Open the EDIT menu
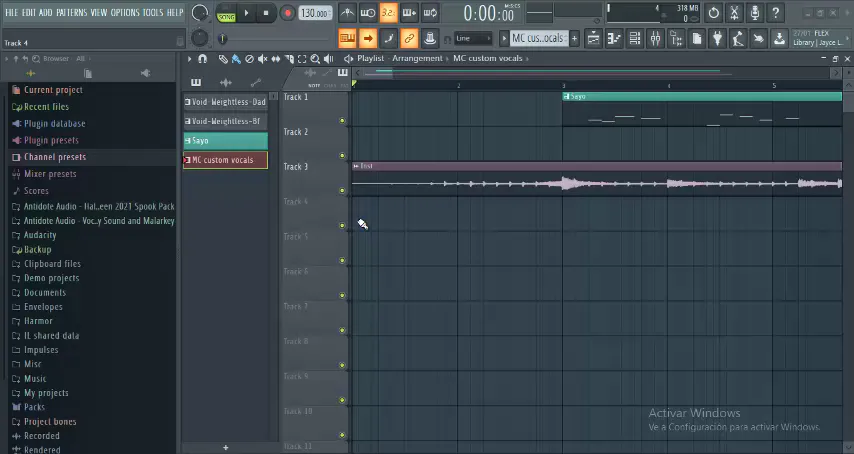Screen dimensions: 854x454 click(28, 13)
